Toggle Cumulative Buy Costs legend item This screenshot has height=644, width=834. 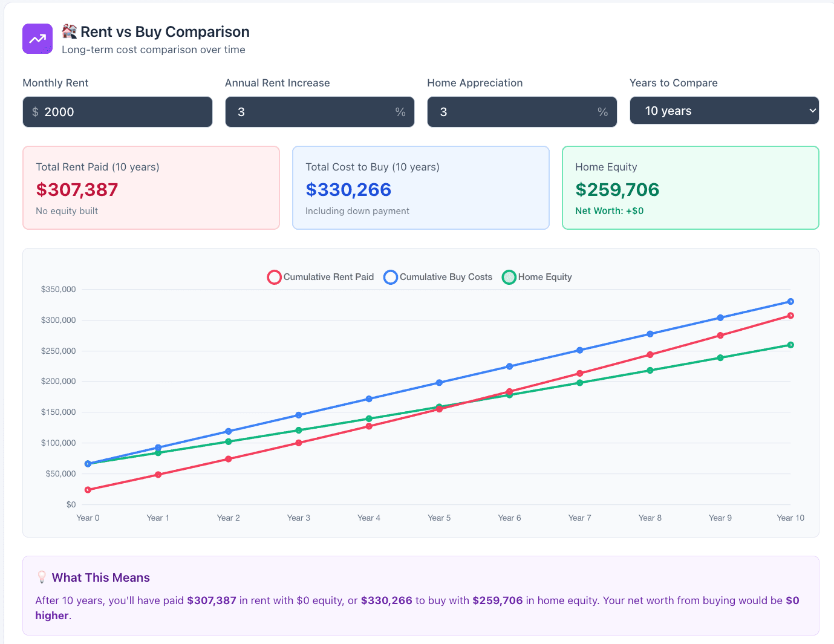click(438, 277)
